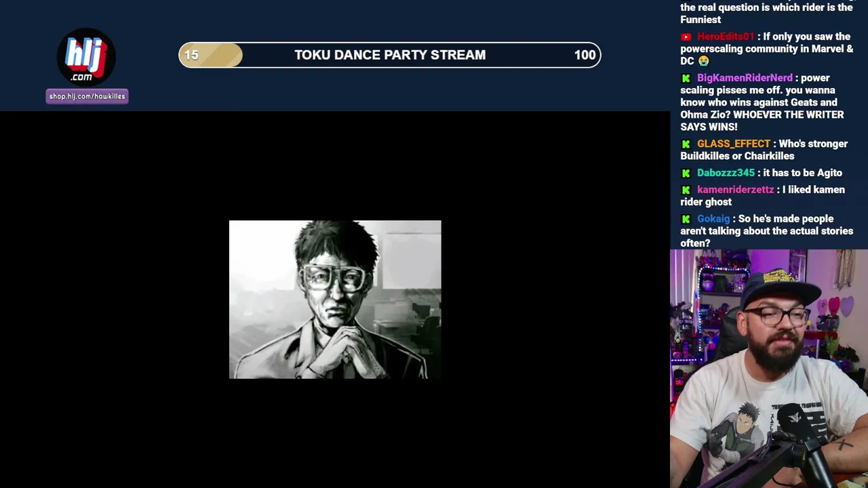Click the Kick icon beside Dabozzz345
The image size is (868, 488).
pos(686,174)
